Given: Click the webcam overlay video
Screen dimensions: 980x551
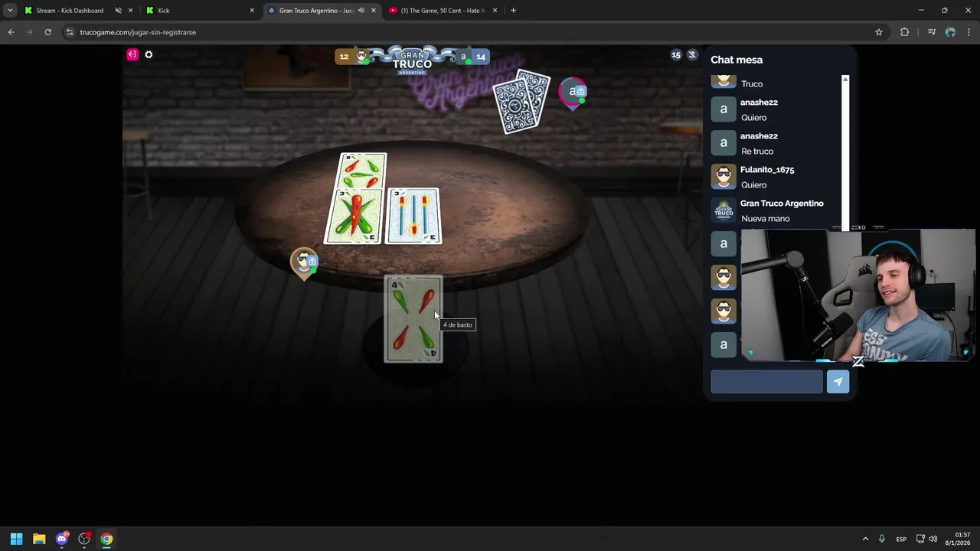Looking at the screenshot, I should pos(857,295).
